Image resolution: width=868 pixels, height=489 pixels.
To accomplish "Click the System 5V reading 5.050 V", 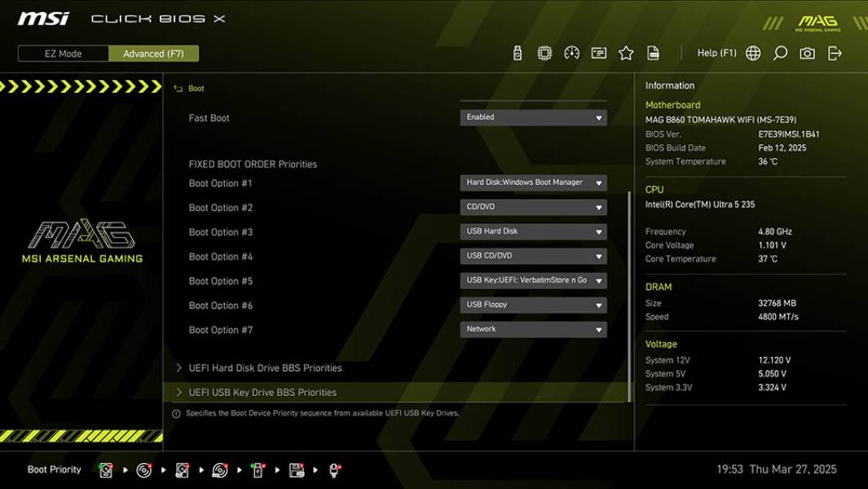I will (772, 374).
